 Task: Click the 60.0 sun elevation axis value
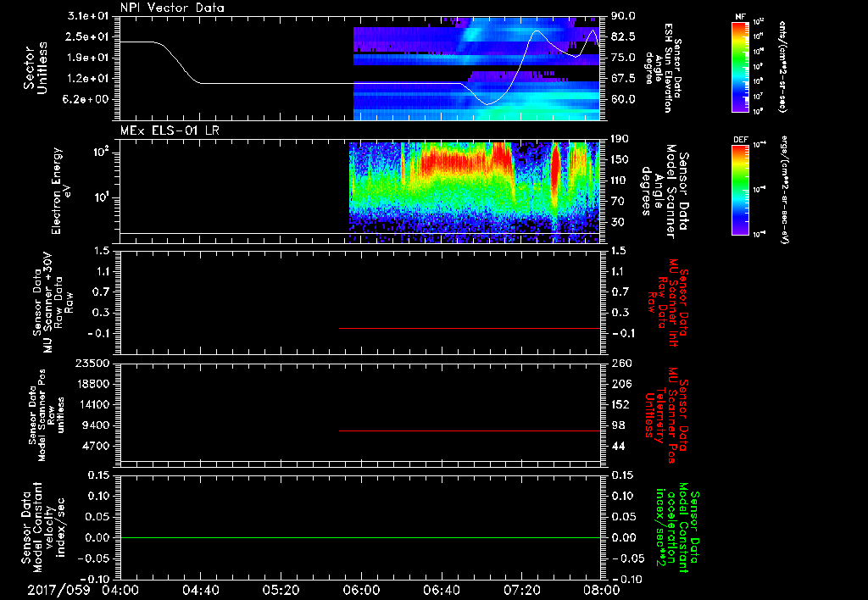pos(624,99)
